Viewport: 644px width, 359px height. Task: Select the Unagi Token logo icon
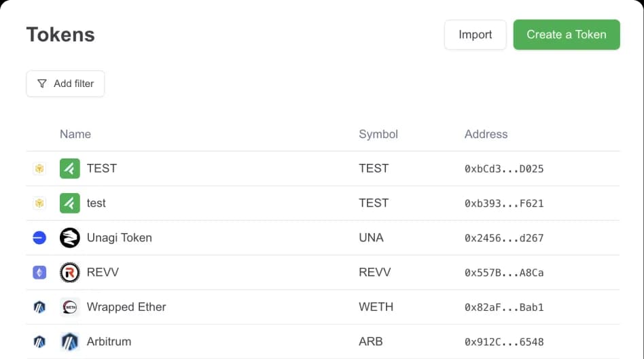tap(70, 238)
